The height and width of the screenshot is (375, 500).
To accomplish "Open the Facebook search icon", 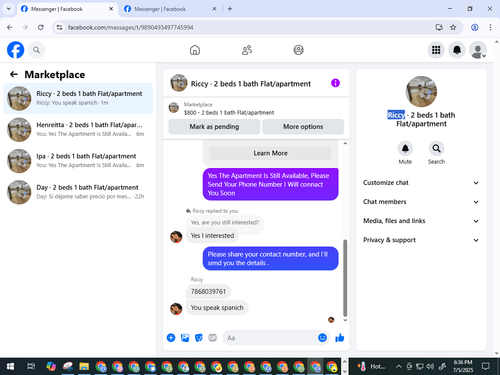I will (x=36, y=50).
